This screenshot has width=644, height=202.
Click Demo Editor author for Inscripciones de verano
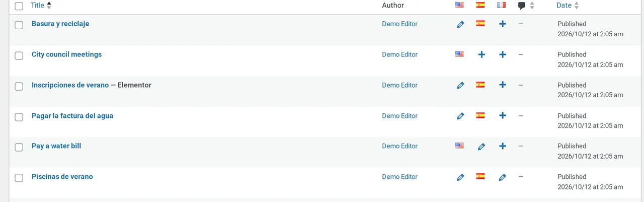pos(399,85)
